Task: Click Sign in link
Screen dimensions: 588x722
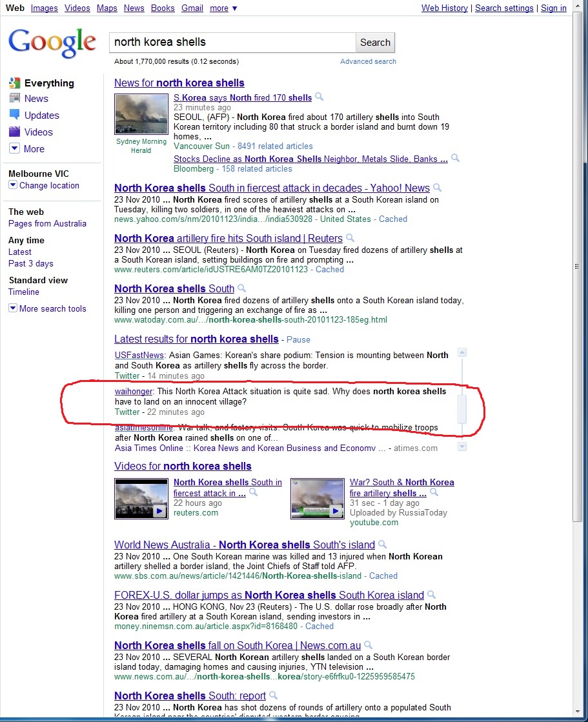Action: click(x=553, y=8)
